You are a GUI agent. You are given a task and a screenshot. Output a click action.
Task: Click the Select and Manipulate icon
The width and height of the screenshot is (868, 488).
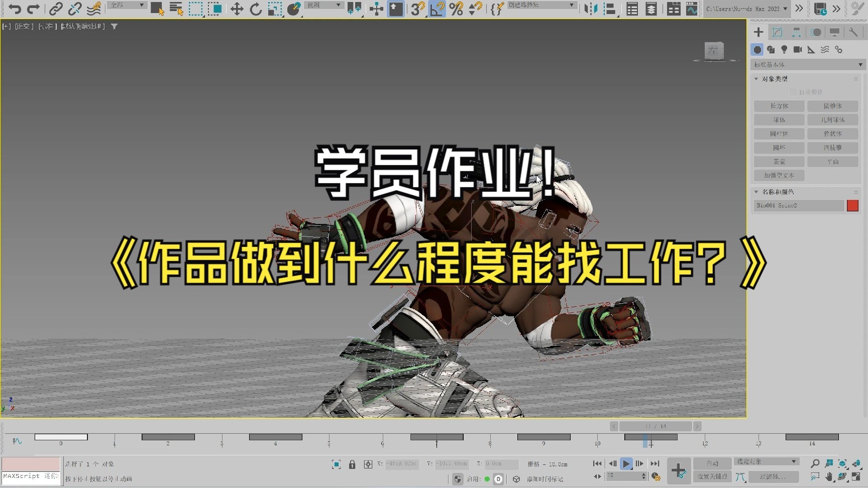pyautogui.click(x=376, y=9)
